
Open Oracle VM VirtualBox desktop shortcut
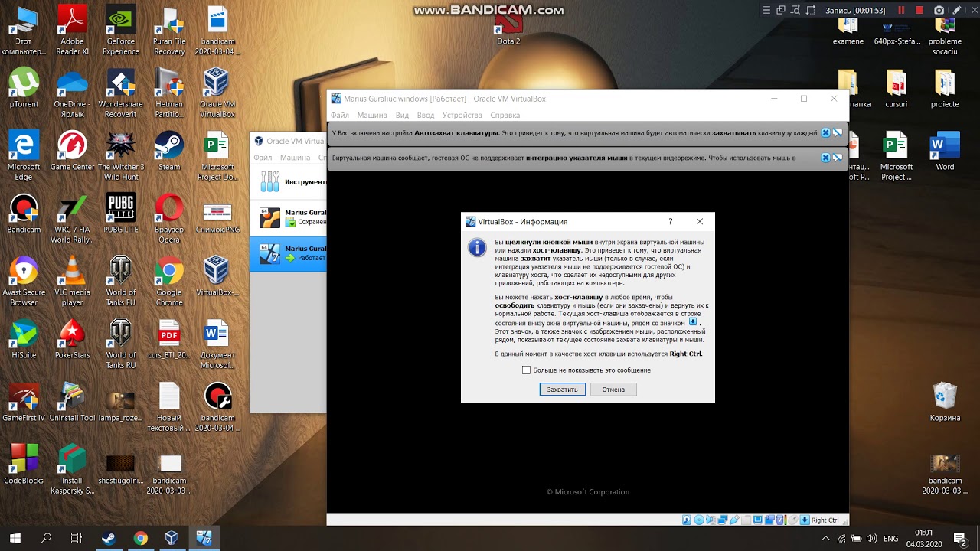(217, 93)
